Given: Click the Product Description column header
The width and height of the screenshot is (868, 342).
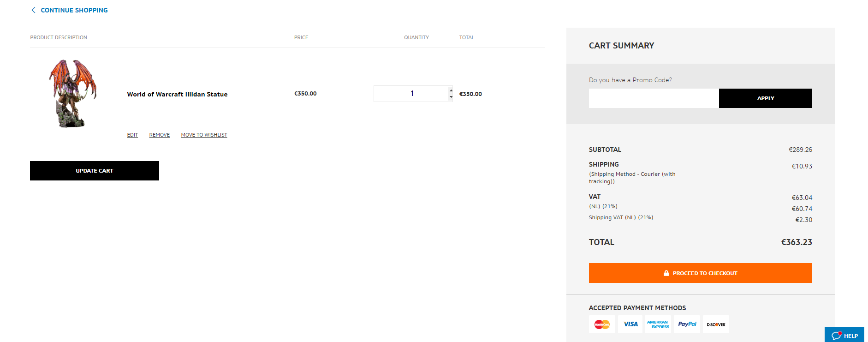Looking at the screenshot, I should tap(59, 37).
